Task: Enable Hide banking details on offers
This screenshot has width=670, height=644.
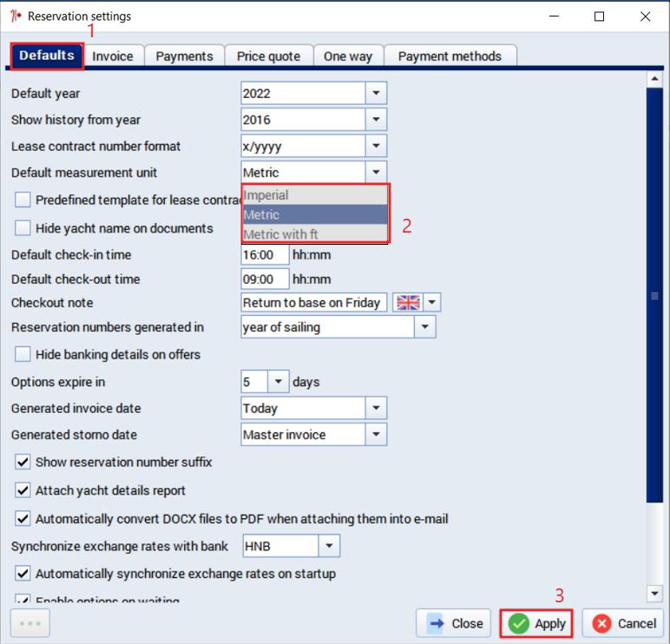Action: coord(23,354)
